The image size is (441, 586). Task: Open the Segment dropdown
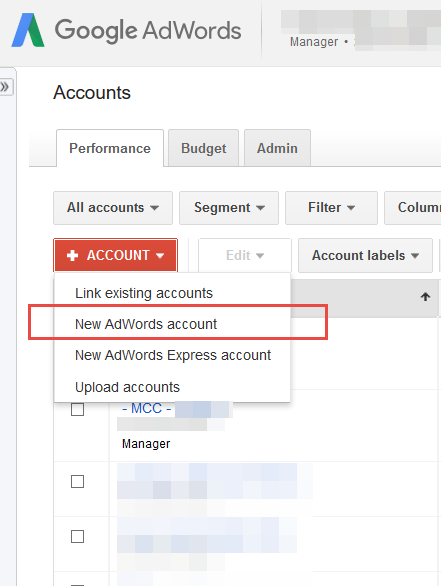[229, 208]
